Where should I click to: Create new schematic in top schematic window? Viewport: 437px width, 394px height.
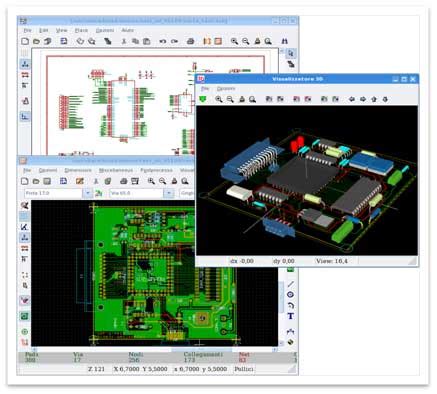coord(25,41)
